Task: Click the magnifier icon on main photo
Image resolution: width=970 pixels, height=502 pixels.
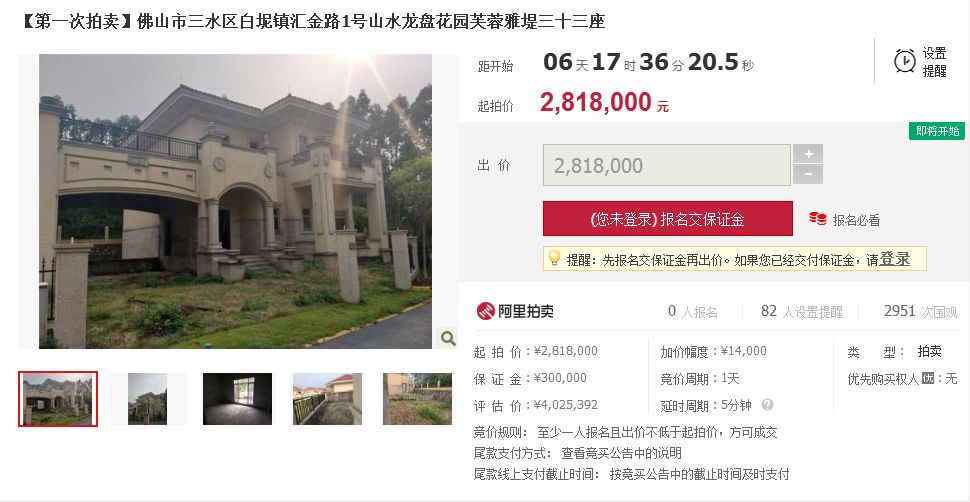Action: pos(448,338)
